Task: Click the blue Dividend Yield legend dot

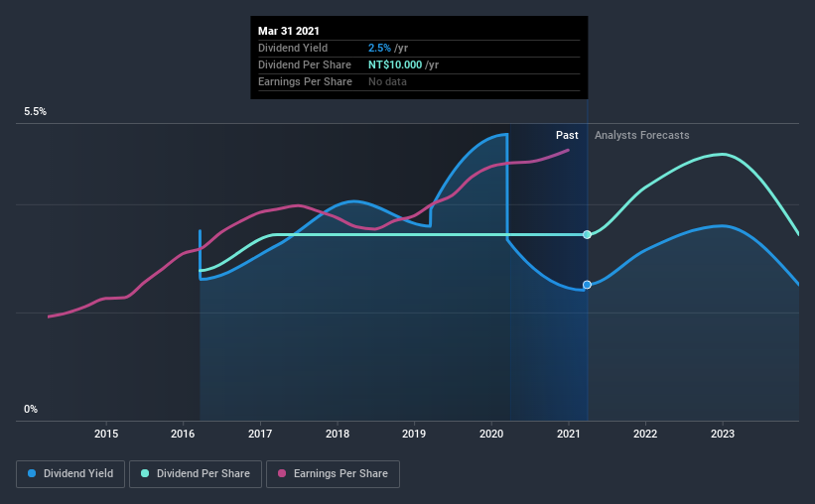Action: [32, 473]
